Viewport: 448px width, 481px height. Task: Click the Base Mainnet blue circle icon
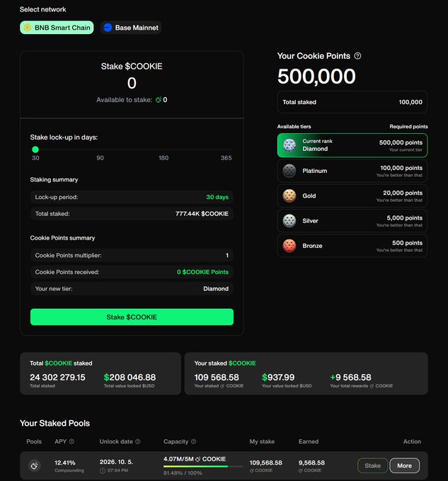click(108, 28)
